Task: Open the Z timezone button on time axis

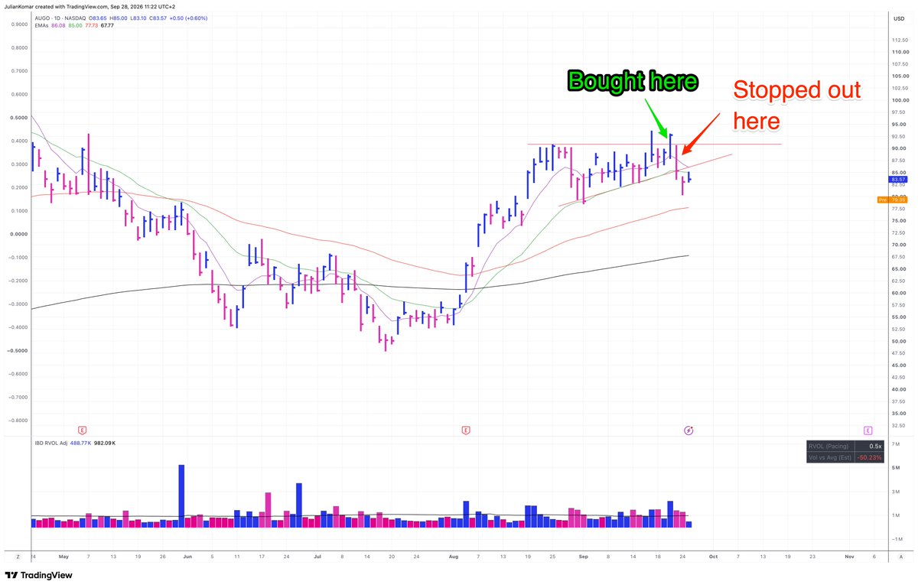Action: click(x=18, y=557)
